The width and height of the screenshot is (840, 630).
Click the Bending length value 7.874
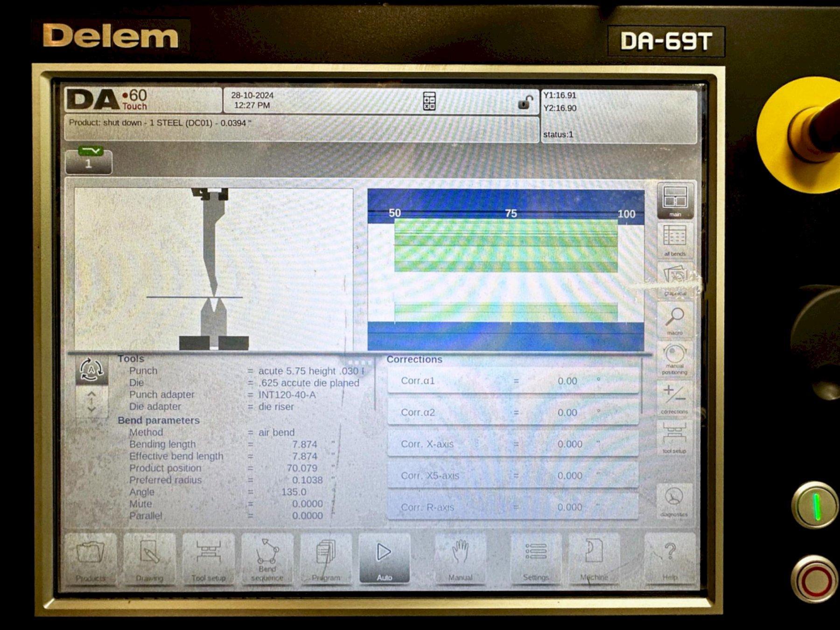click(305, 444)
